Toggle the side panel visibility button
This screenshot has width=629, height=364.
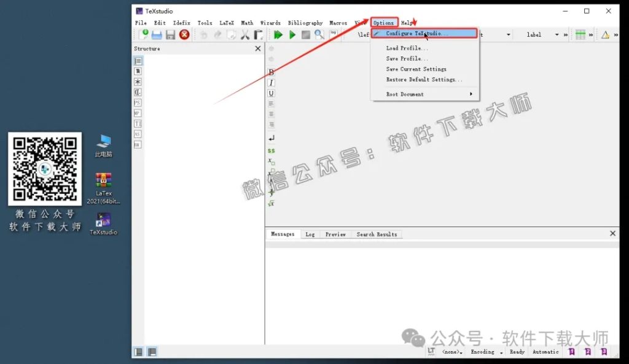(139, 352)
